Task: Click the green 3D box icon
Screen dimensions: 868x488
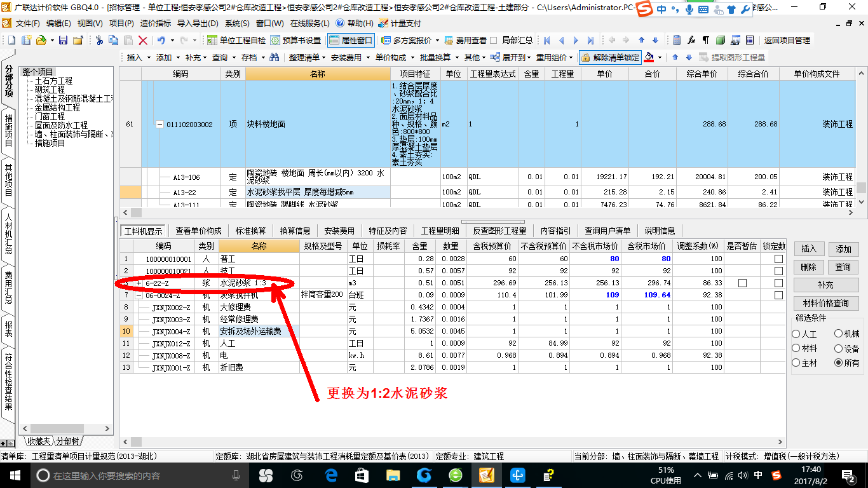Action: click(721, 40)
